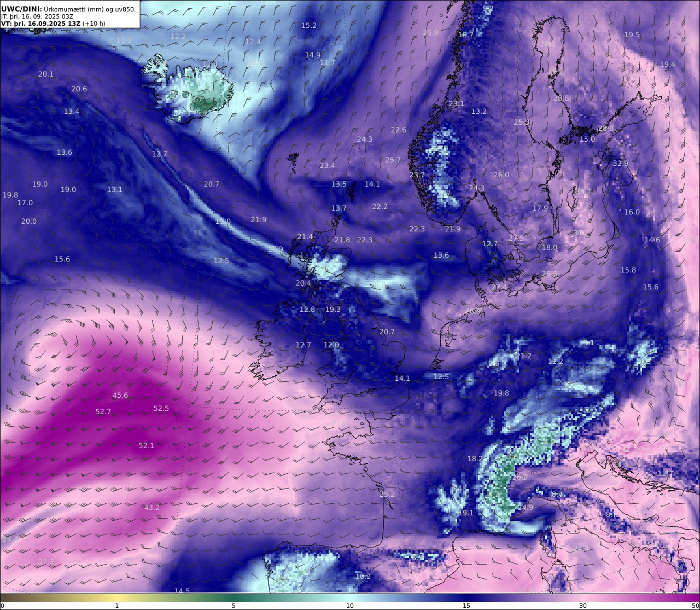Click the 45.6 value label

pos(120,395)
